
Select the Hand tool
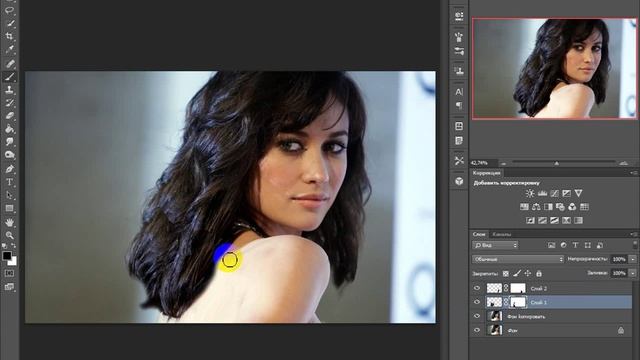pos(9,222)
